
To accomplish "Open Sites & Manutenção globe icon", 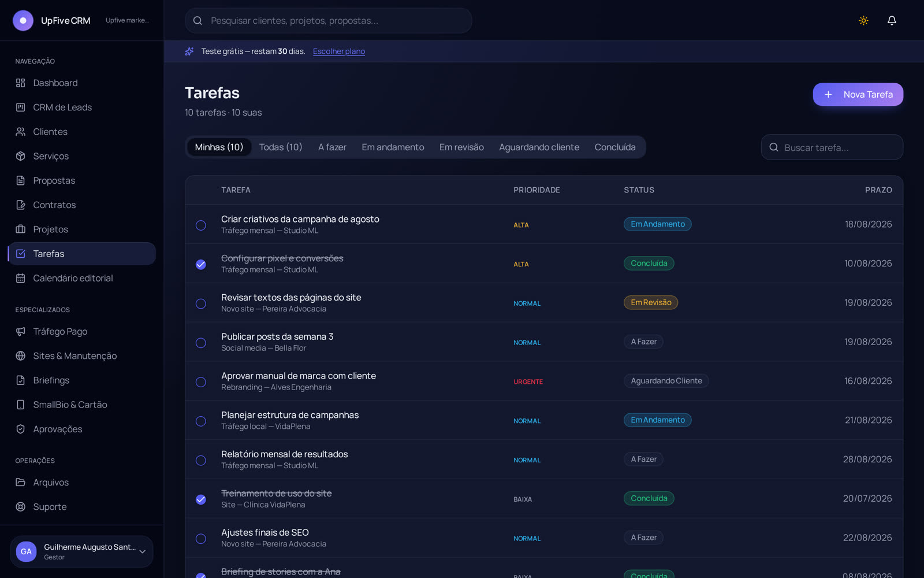I will pos(21,356).
